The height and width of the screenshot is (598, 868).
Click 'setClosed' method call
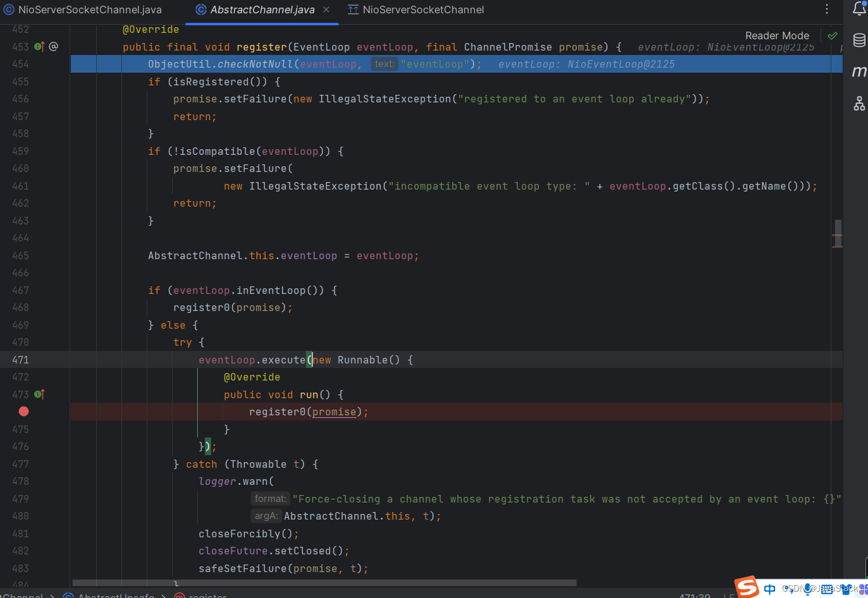click(x=303, y=551)
